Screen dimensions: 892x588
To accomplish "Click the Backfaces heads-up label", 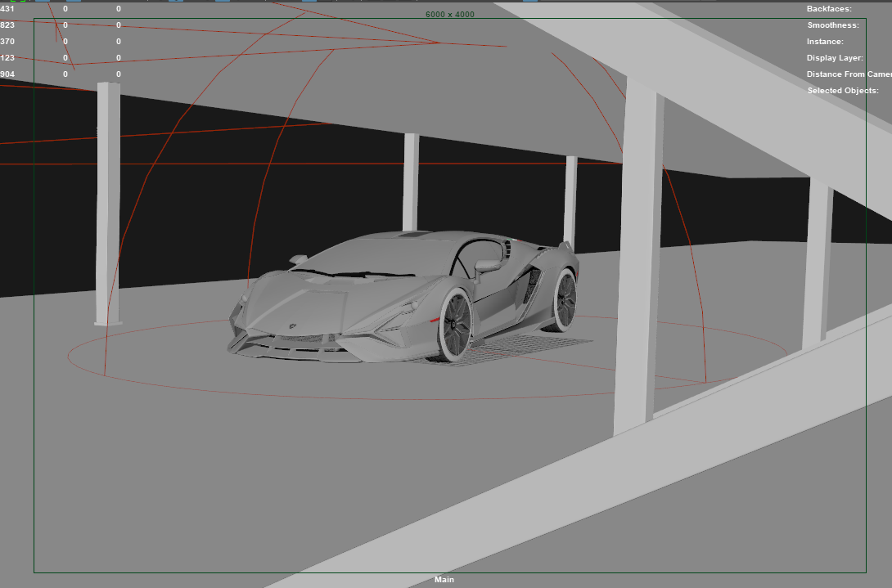I will point(829,8).
